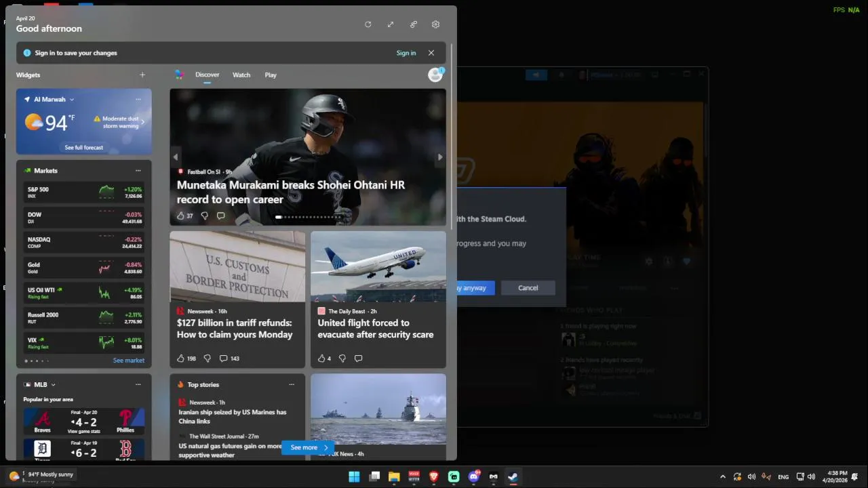Comment on the United flight article
Screen dimensions: 868x488
[358, 359]
